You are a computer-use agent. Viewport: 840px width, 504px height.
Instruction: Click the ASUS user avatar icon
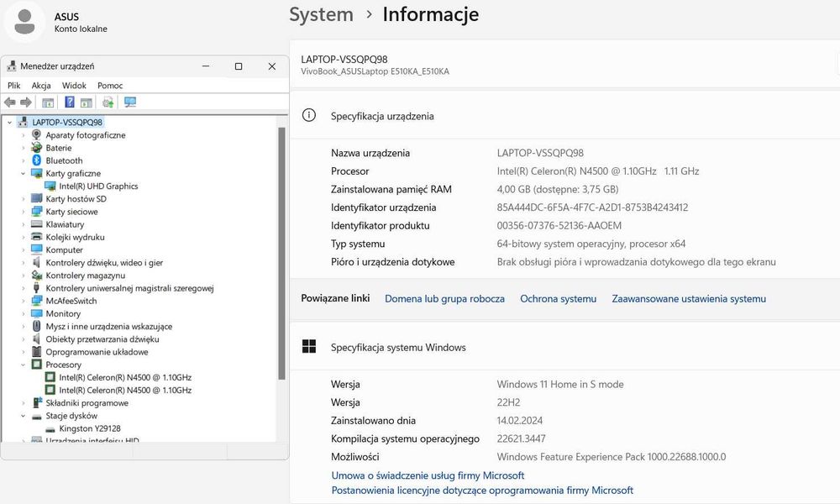click(x=24, y=22)
